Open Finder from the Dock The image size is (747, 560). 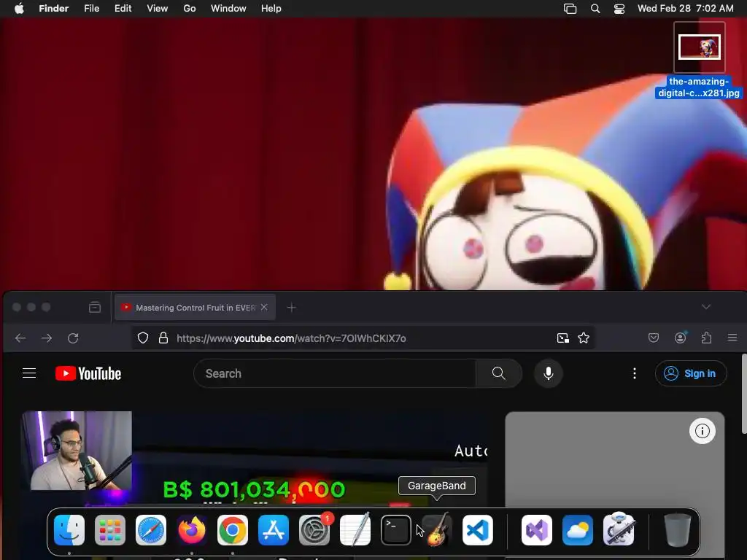(x=69, y=530)
